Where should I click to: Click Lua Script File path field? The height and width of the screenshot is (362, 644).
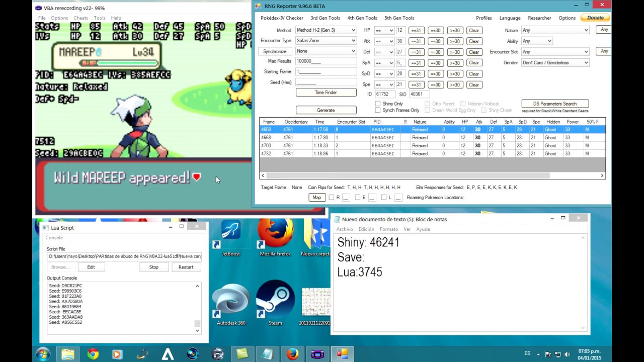[124, 256]
